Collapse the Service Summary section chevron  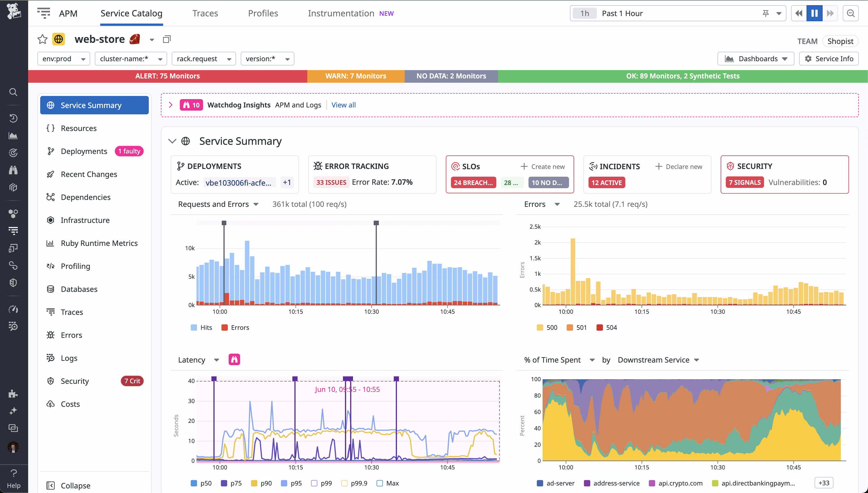point(172,141)
